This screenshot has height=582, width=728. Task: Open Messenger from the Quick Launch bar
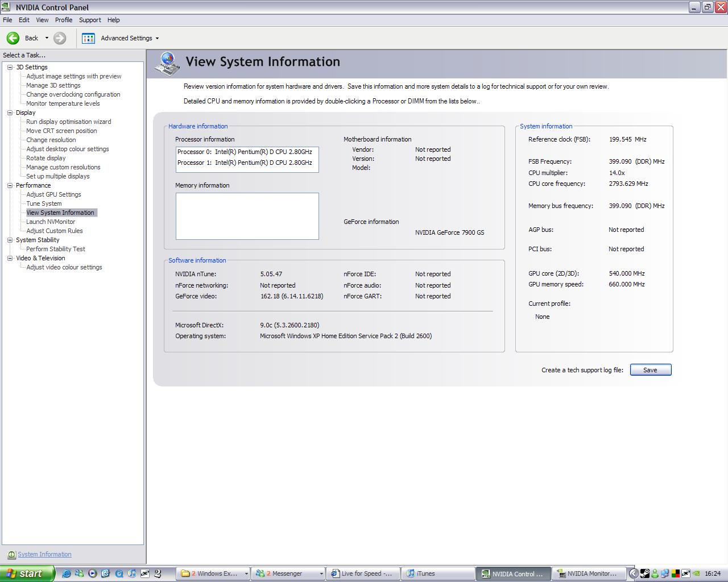(x=79, y=573)
